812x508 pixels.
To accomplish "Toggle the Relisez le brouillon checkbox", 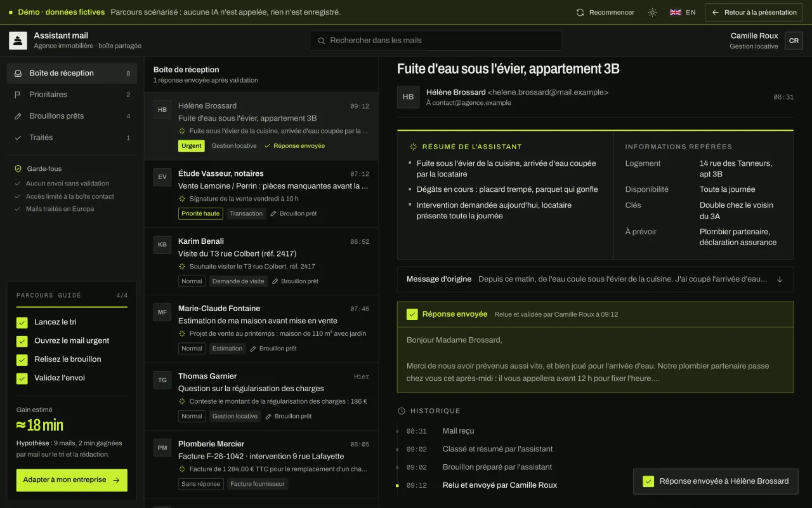I will 22,359.
